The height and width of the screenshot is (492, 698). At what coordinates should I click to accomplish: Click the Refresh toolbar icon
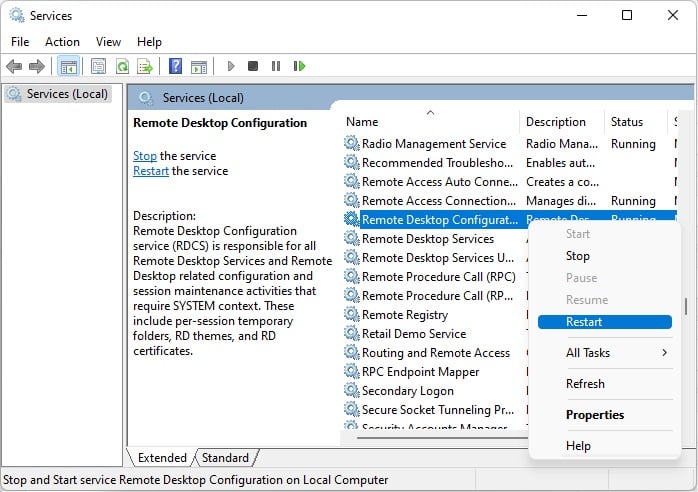[122, 67]
